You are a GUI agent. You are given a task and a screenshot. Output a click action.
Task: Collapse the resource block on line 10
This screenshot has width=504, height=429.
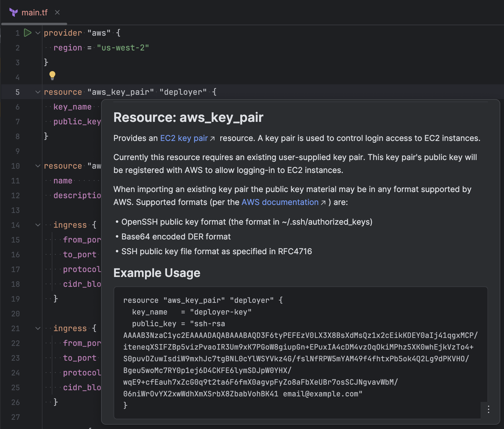pos(37,166)
